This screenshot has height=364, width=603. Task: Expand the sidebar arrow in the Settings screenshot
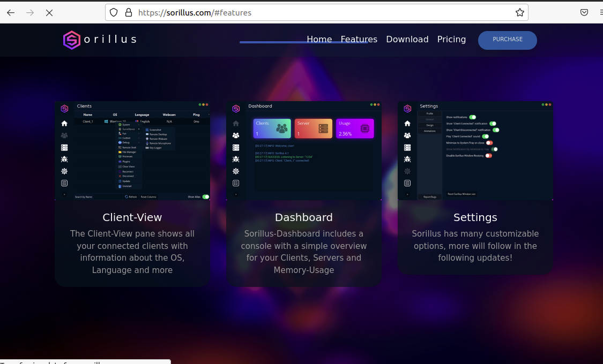407,195
